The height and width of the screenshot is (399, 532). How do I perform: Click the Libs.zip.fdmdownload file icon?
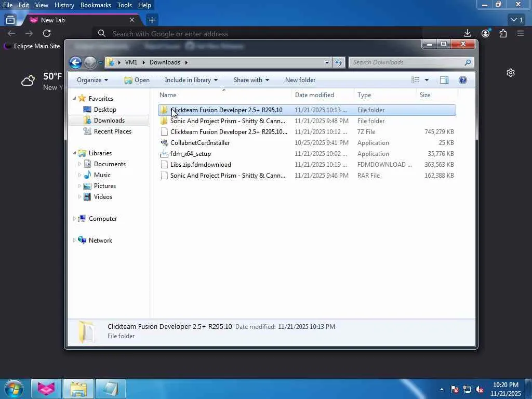coord(164,165)
